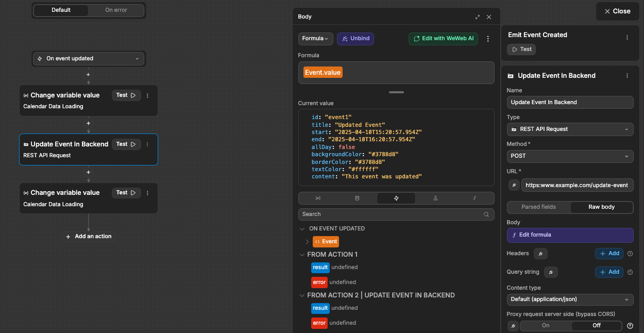Unbind the formula from the Body field
The image size is (644, 333).
click(355, 38)
